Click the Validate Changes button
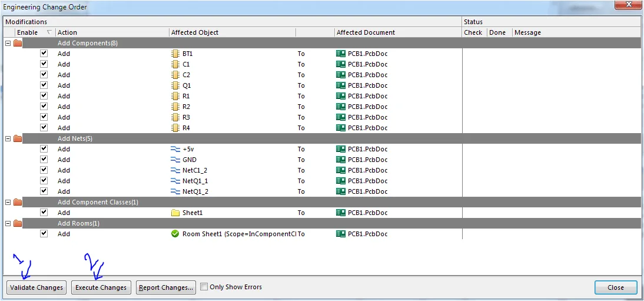The width and height of the screenshot is (644, 301). pos(36,287)
